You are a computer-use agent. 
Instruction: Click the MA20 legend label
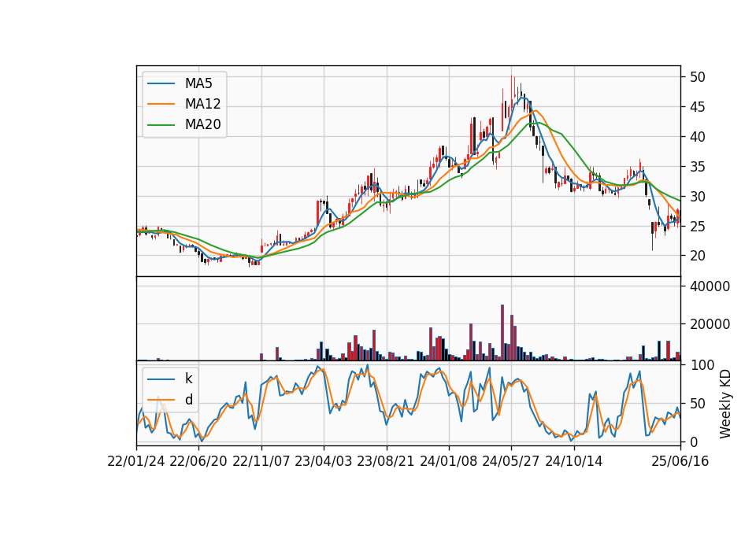point(202,124)
